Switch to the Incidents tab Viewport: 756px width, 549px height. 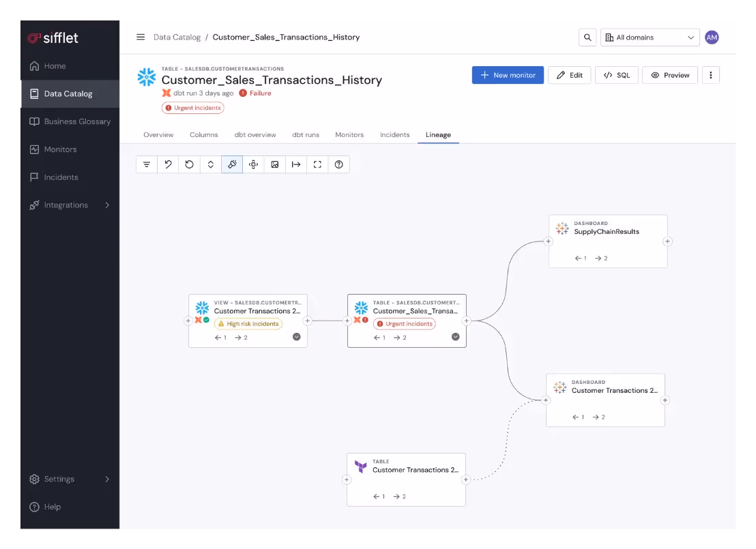point(395,135)
